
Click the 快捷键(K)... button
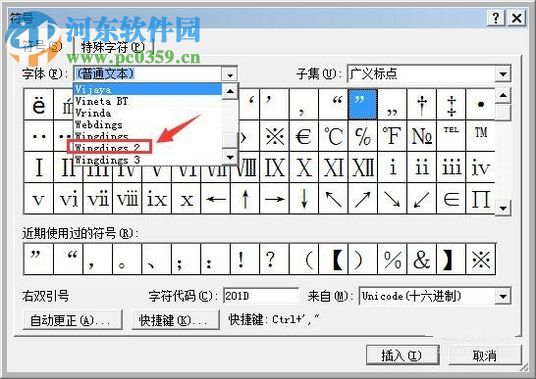coord(175,320)
